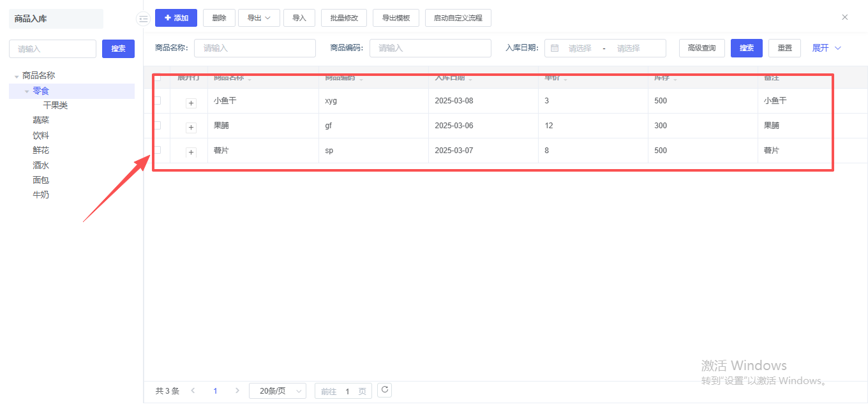The image size is (868, 409).
Task: Sort by the 单价 column sort arrow
Action: click(x=565, y=79)
